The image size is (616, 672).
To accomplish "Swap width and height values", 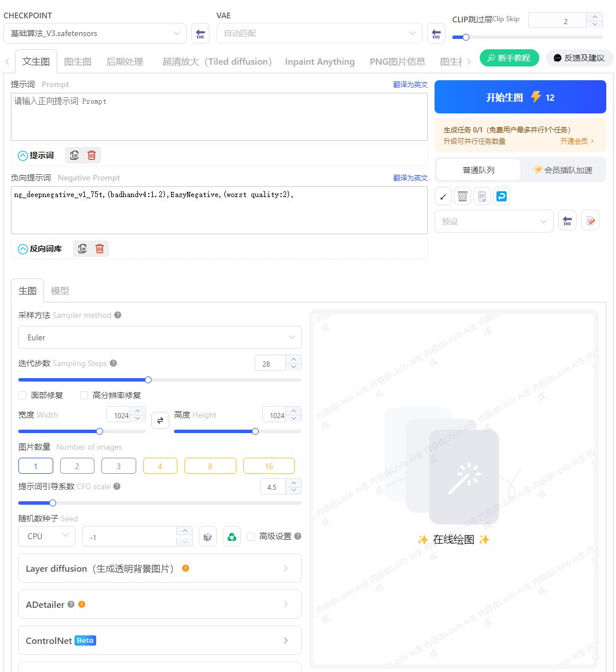I will (x=160, y=420).
